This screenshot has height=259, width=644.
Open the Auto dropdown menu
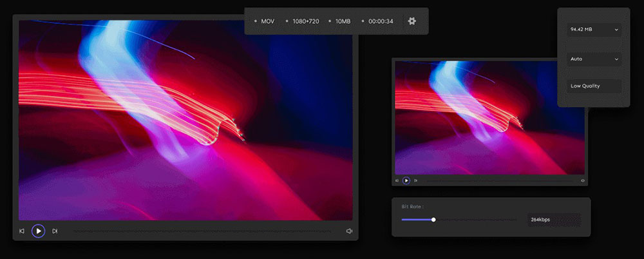[x=593, y=59]
